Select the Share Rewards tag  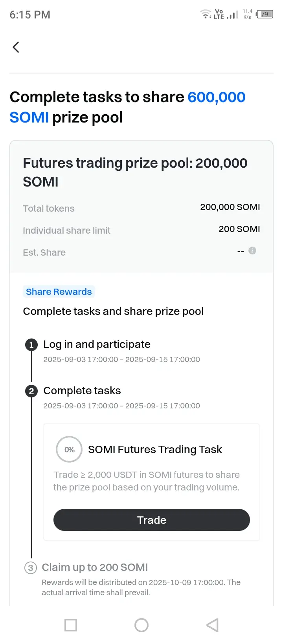pos(59,292)
